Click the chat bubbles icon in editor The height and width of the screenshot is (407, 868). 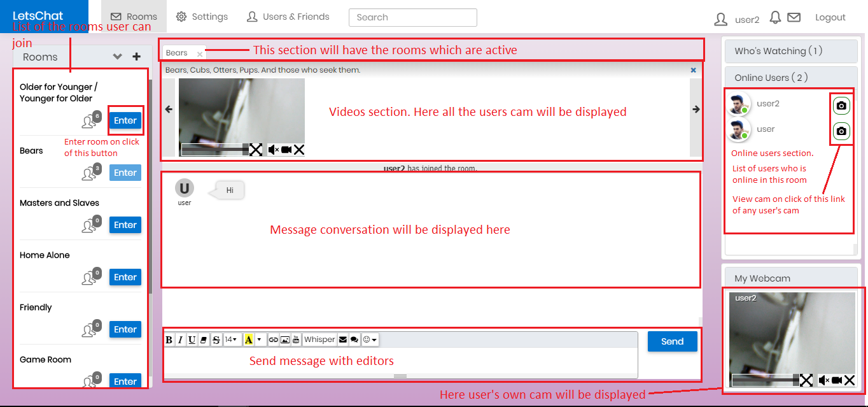[x=354, y=340]
